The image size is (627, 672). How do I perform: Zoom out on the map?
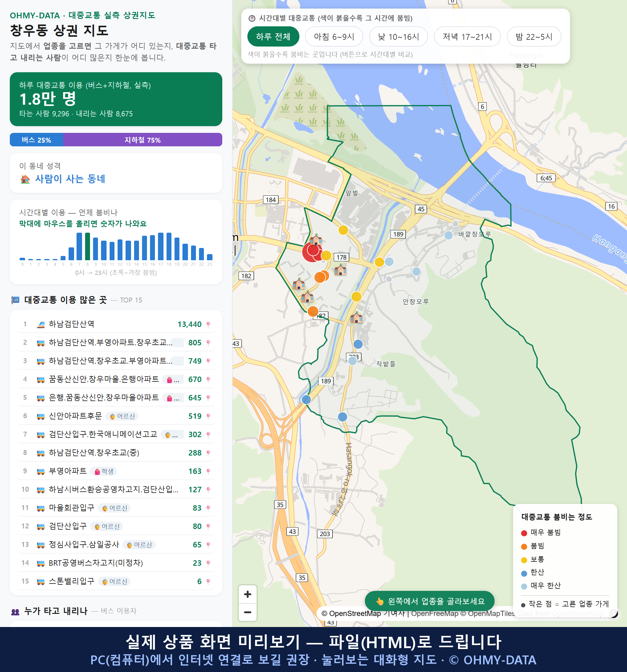pos(247,612)
